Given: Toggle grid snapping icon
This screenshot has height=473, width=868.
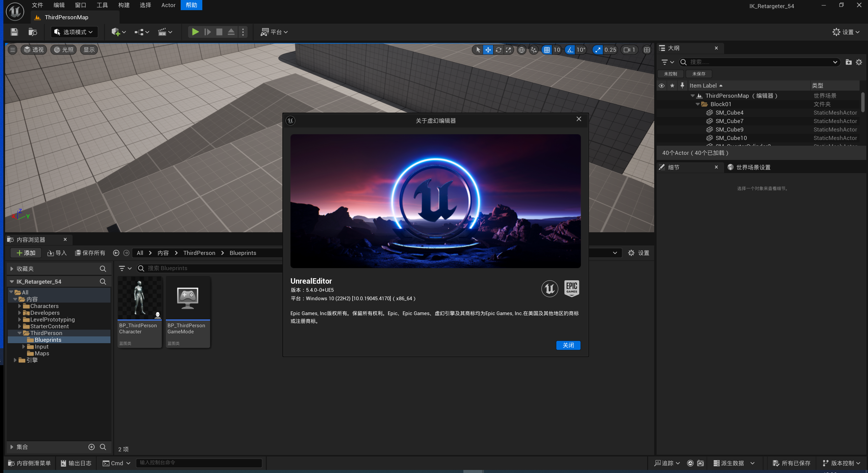Looking at the screenshot, I should coord(547,50).
